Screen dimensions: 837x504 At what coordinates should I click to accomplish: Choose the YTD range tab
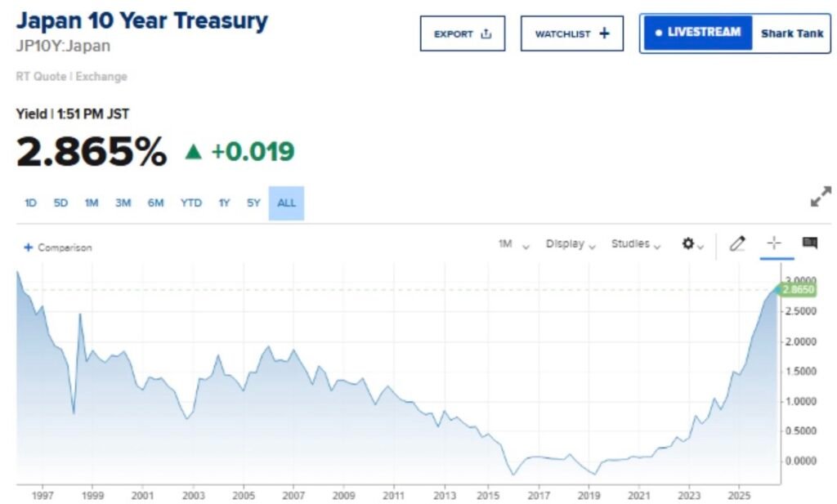click(190, 203)
